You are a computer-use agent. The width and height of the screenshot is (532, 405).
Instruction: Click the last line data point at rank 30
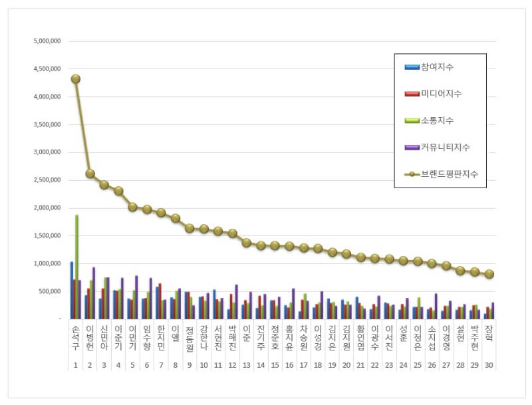click(489, 274)
